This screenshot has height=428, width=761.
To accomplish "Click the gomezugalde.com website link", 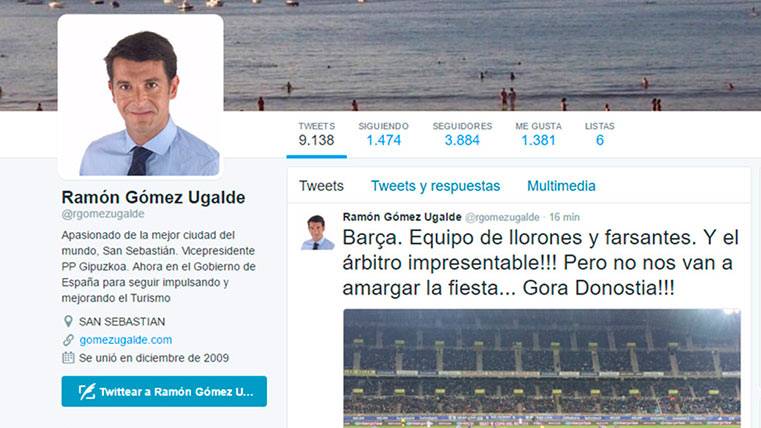I will point(126,340).
